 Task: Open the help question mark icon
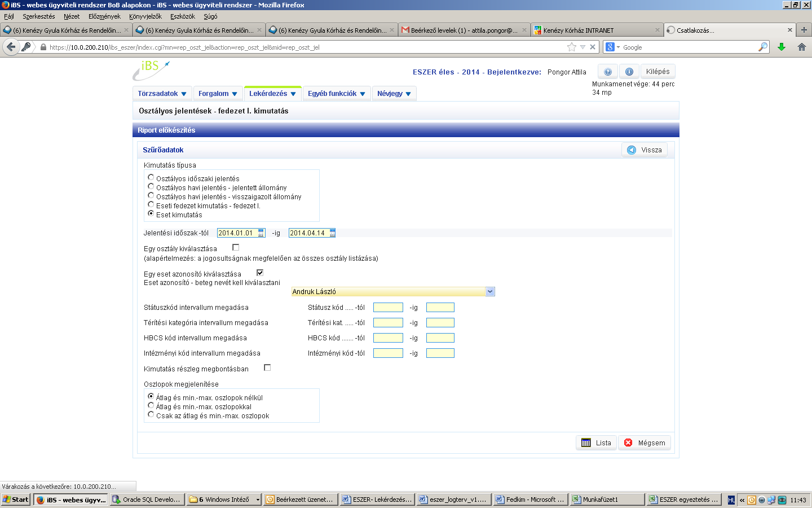(608, 72)
